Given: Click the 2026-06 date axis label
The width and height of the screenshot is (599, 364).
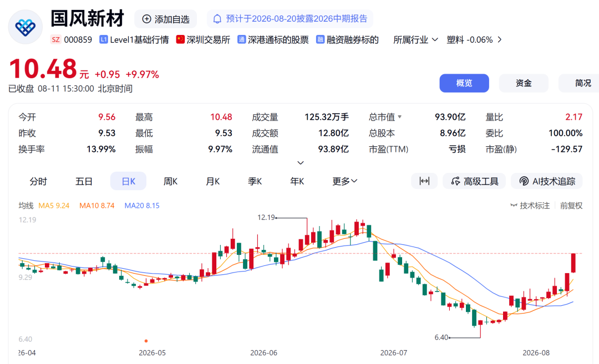Looking at the screenshot, I should click(x=263, y=353).
